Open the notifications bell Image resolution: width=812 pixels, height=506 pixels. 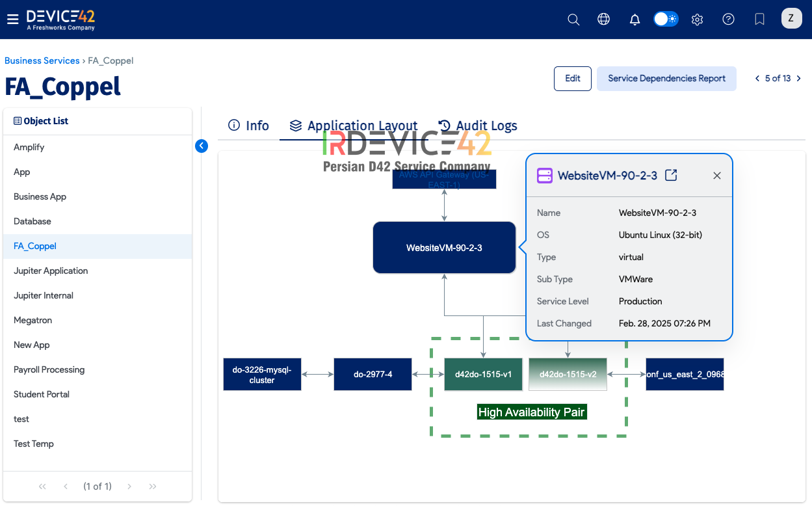click(x=635, y=20)
